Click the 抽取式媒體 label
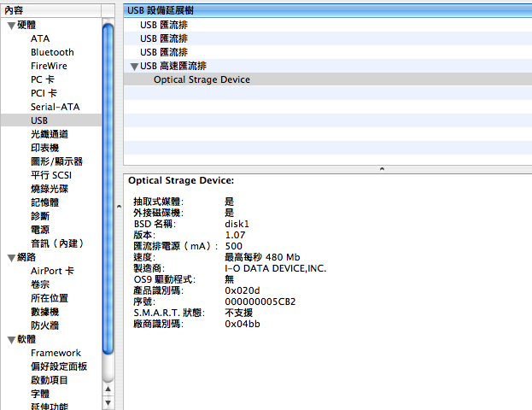The width and height of the screenshot is (532, 410). [x=159, y=202]
